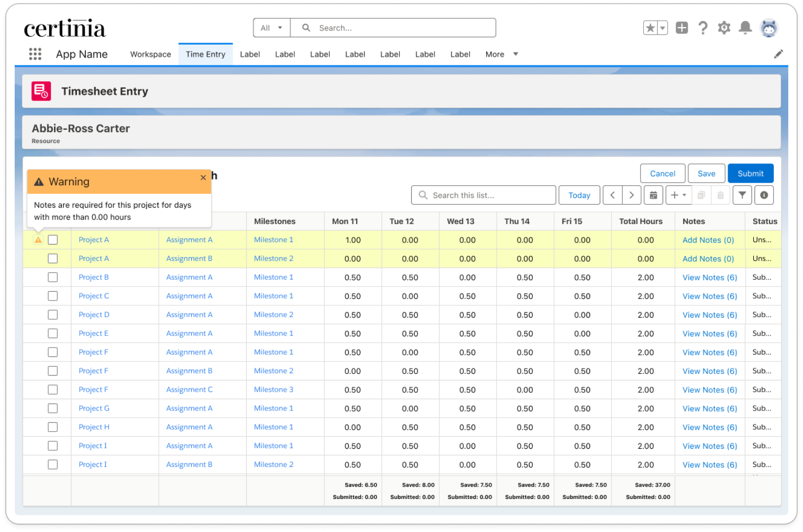Open the calendar date picker

(x=653, y=195)
